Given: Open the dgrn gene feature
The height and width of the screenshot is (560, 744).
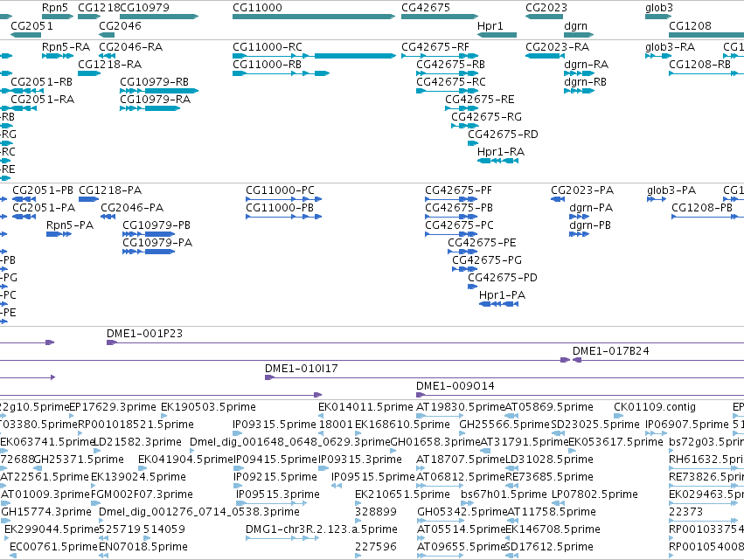Looking at the screenshot, I should [579, 35].
